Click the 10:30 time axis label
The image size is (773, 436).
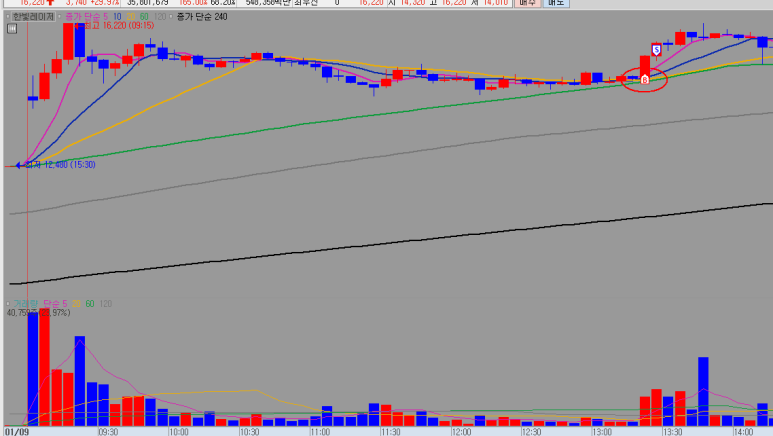[x=249, y=432]
